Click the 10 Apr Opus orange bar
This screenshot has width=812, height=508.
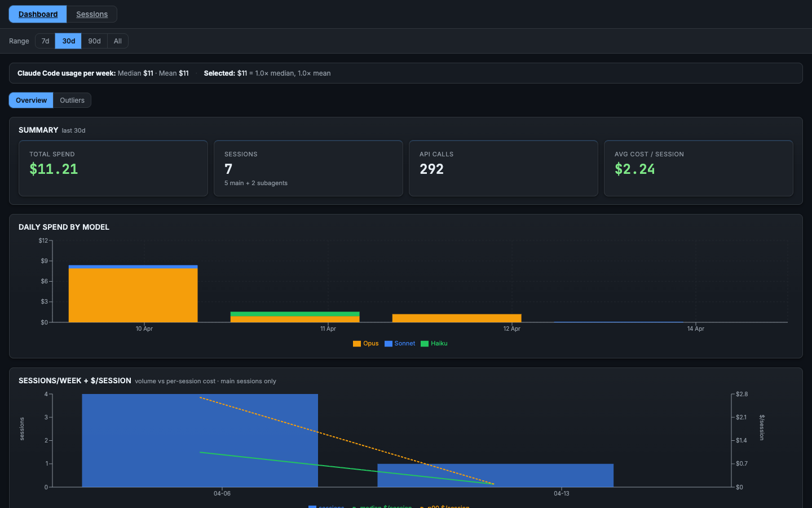tap(133, 295)
